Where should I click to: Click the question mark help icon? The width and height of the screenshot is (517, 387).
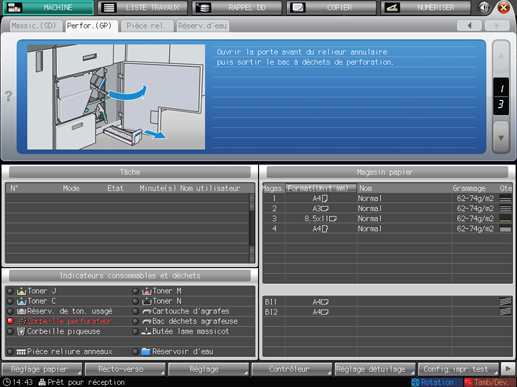point(8,96)
